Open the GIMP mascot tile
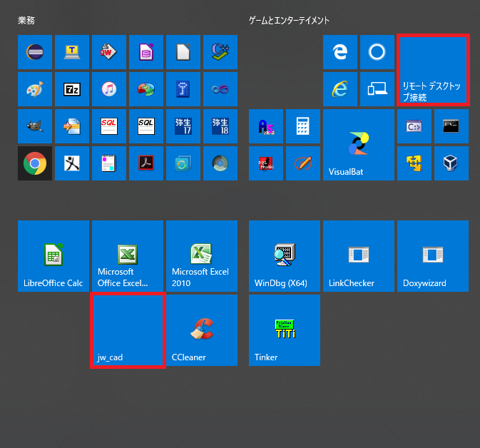480x448 pixels. pos(35,126)
